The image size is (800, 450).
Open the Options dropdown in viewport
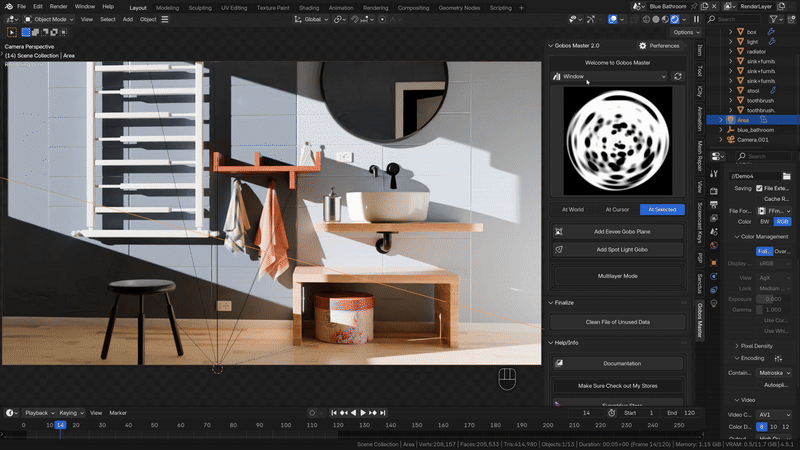[x=687, y=32]
